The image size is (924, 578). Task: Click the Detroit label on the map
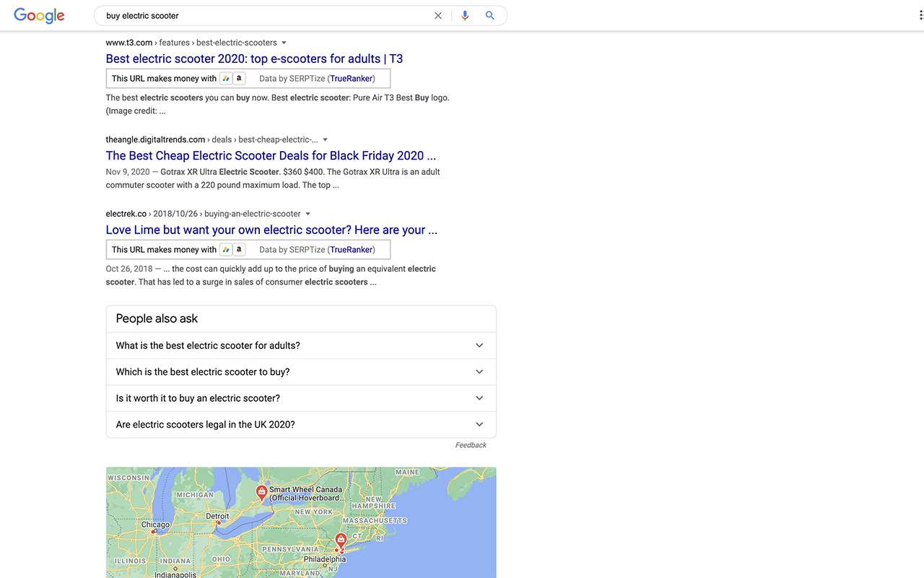[217, 516]
